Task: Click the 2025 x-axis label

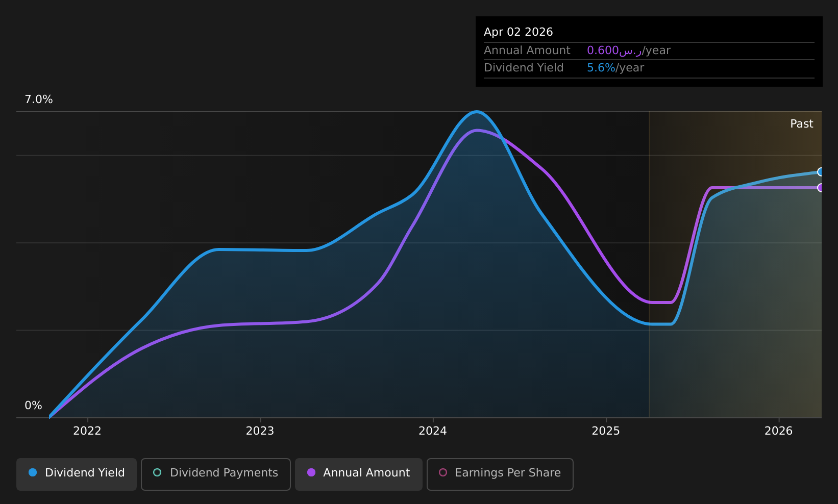Action: [x=606, y=431]
